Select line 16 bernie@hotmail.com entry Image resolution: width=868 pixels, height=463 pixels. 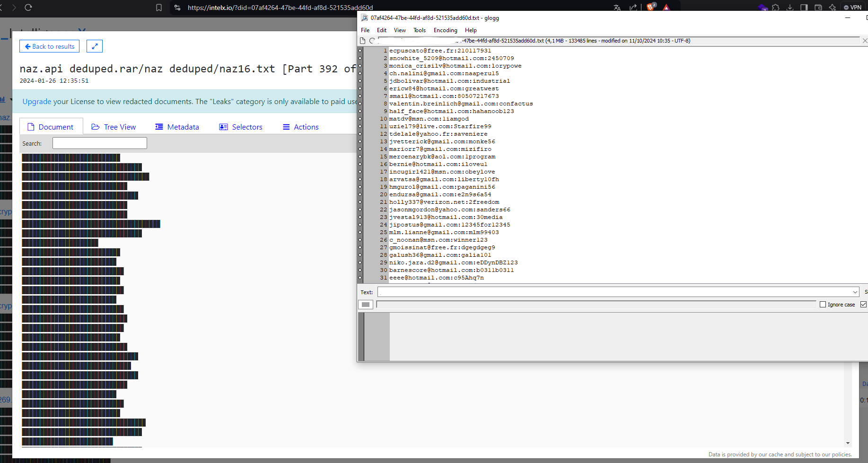[438, 164]
